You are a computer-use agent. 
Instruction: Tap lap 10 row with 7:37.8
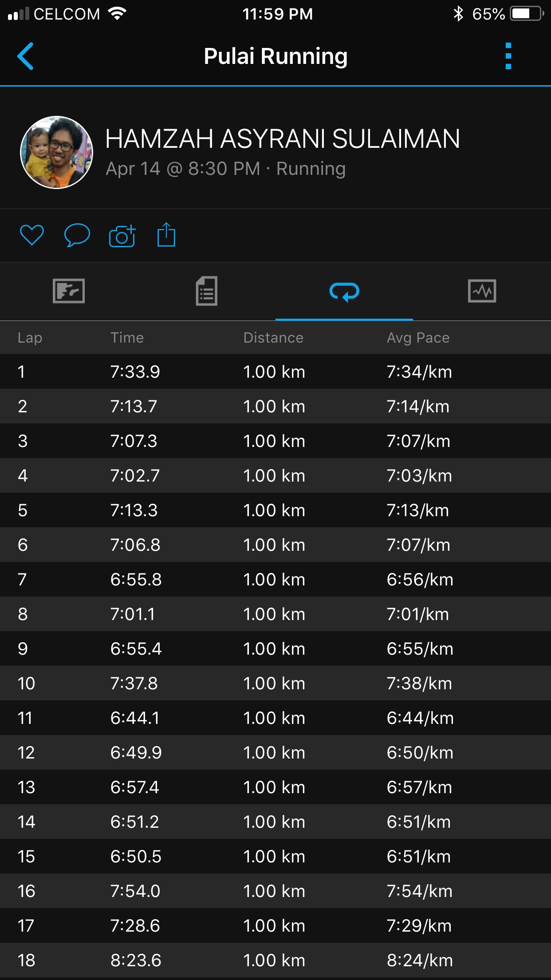(275, 683)
